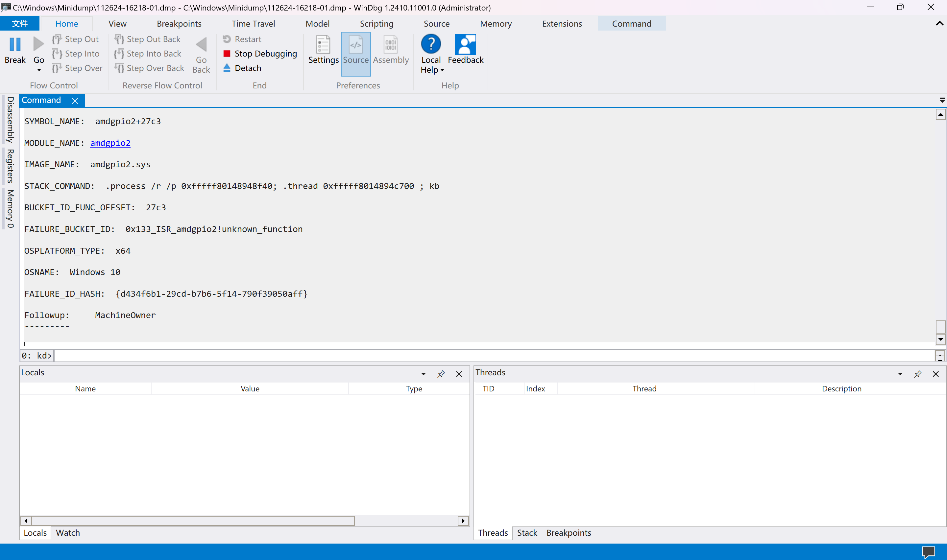Viewport: 947px width, 560px height.
Task: Switch to the Home ribbon tab
Action: pyautogui.click(x=67, y=24)
